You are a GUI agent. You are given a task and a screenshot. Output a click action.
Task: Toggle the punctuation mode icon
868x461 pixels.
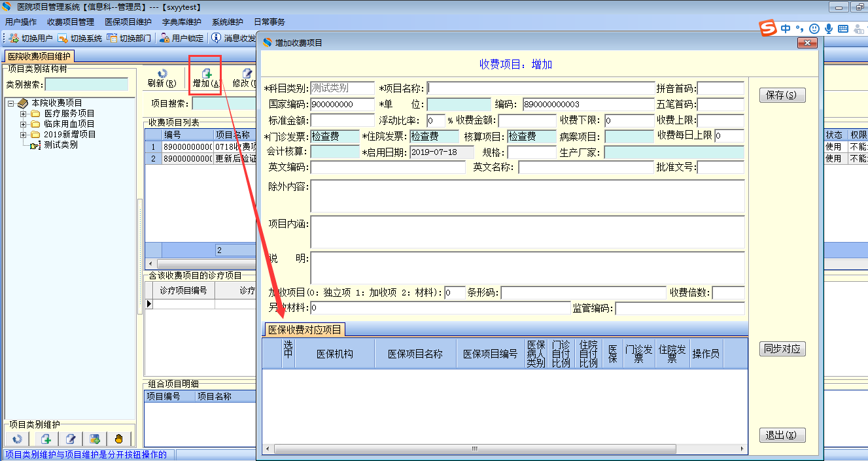pyautogui.click(x=799, y=29)
